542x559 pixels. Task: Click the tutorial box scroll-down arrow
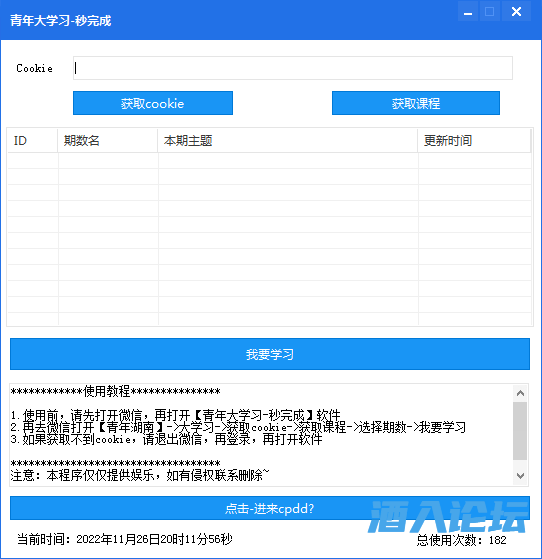(520, 476)
